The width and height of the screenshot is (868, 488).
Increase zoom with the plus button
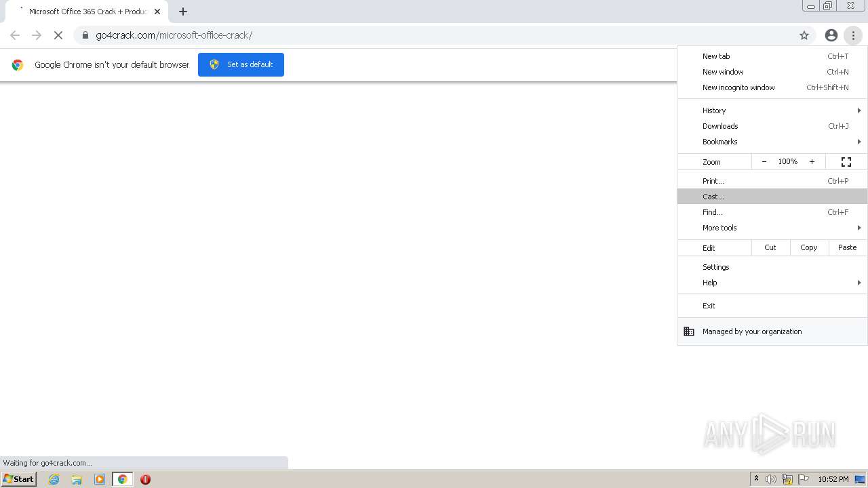[x=812, y=162]
